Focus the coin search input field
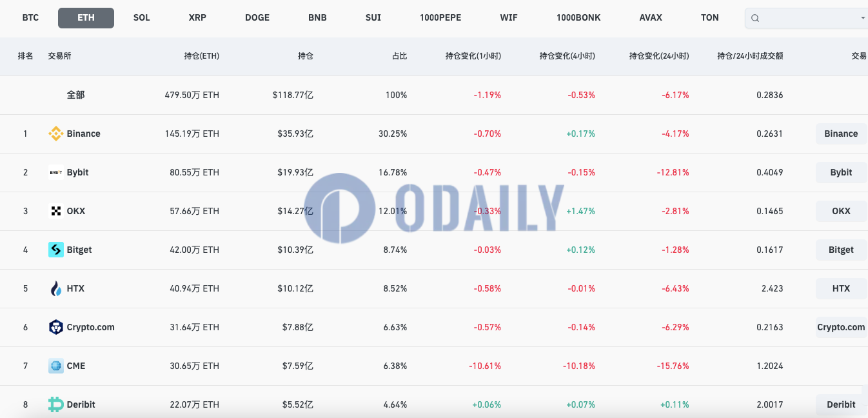 click(807, 18)
